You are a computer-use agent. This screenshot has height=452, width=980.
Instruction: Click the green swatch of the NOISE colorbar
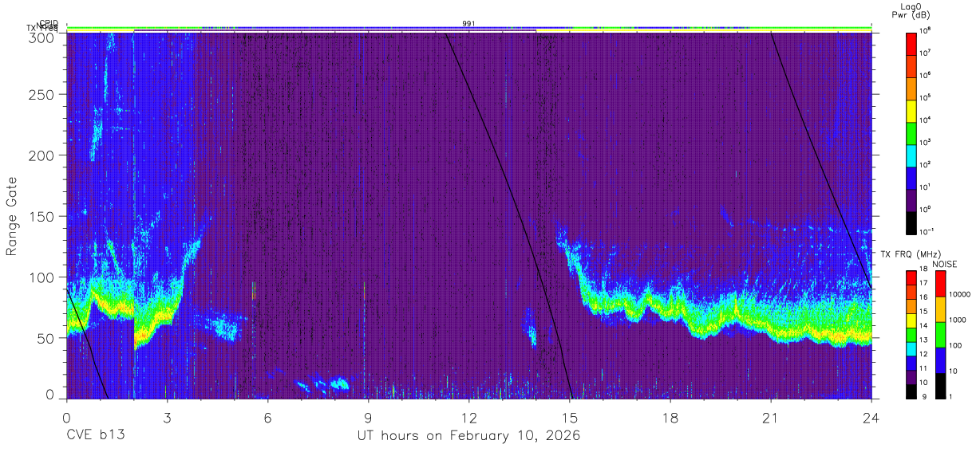pyautogui.click(x=940, y=335)
